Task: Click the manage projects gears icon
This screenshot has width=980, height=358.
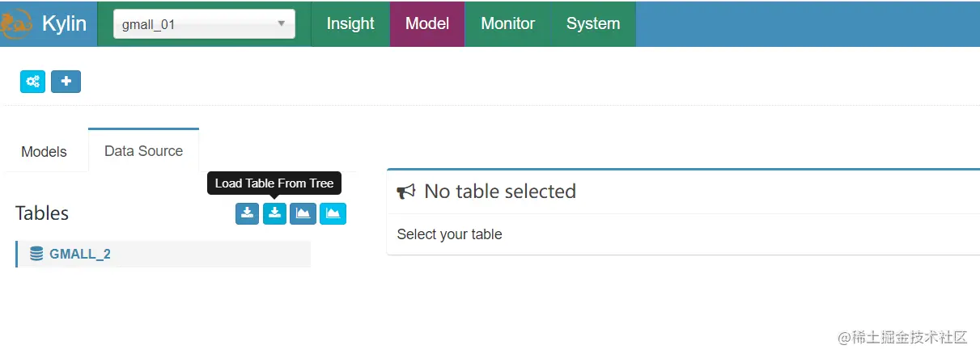Action: (x=33, y=82)
